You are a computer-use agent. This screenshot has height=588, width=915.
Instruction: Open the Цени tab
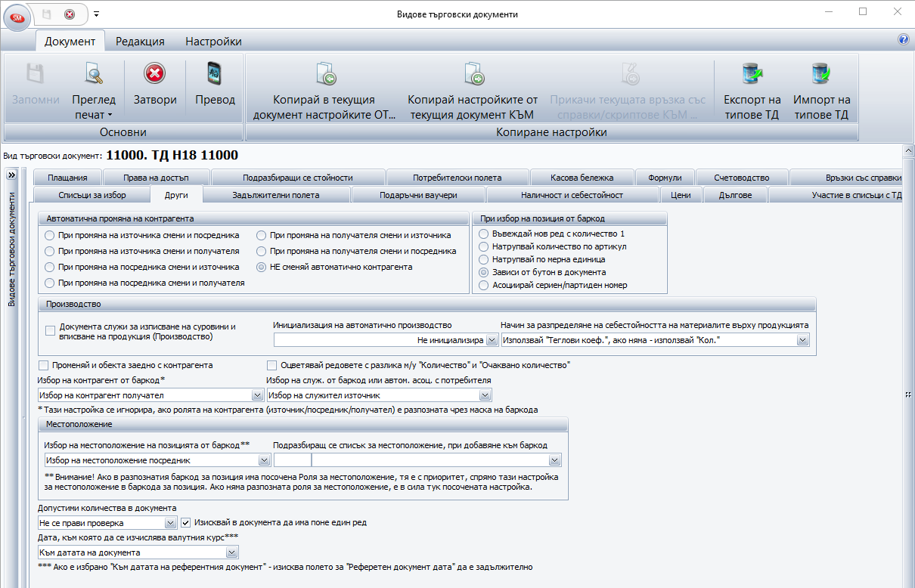681,195
